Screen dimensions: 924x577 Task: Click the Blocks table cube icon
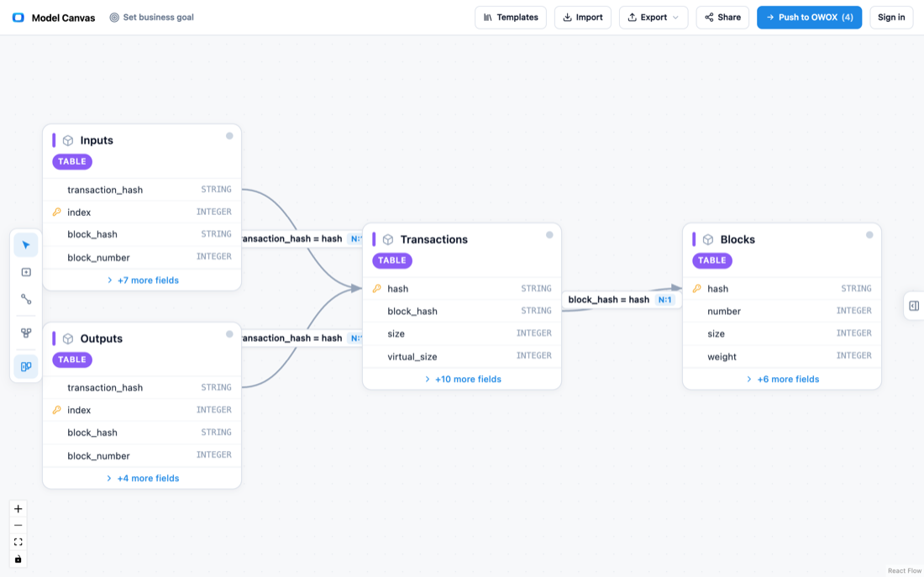(x=708, y=239)
